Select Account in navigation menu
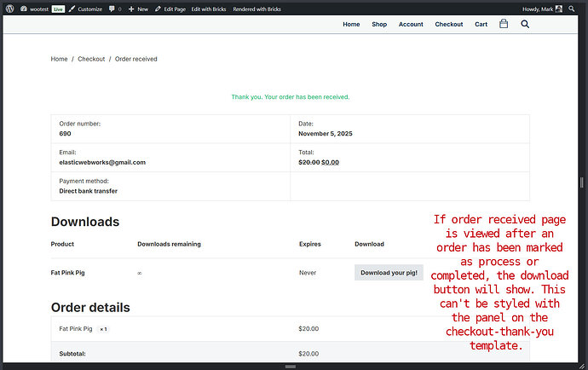588x370 pixels. 411,25
